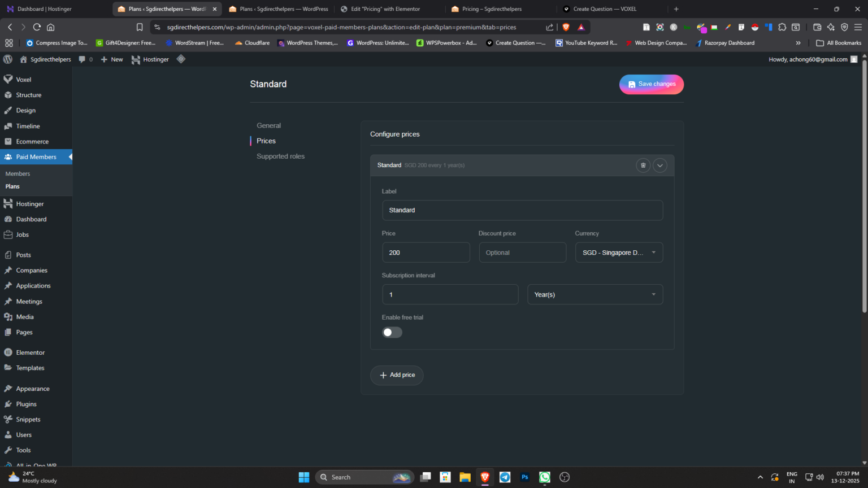
Task: Click the Save changes button
Action: (x=651, y=84)
